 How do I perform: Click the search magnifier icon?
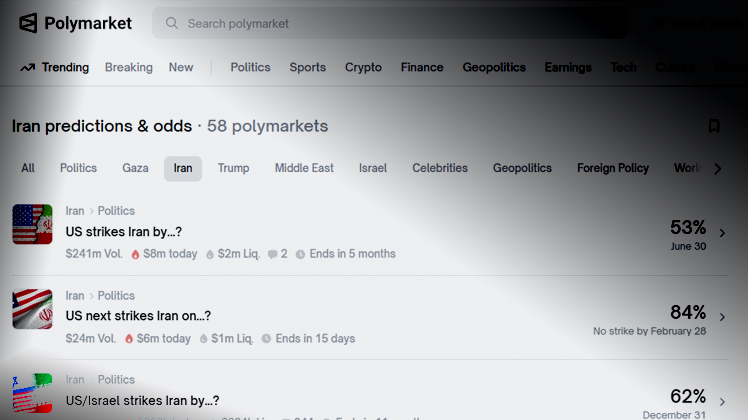172,23
